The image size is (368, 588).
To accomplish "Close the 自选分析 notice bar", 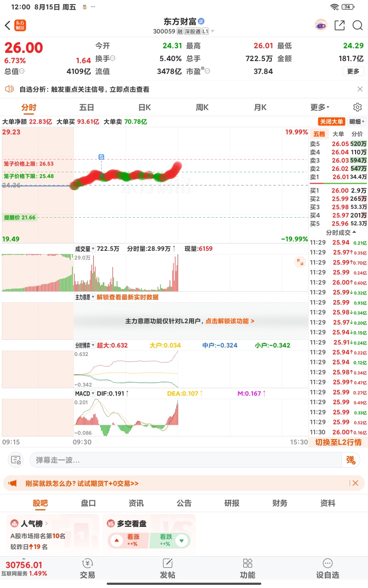I will pos(360,89).
